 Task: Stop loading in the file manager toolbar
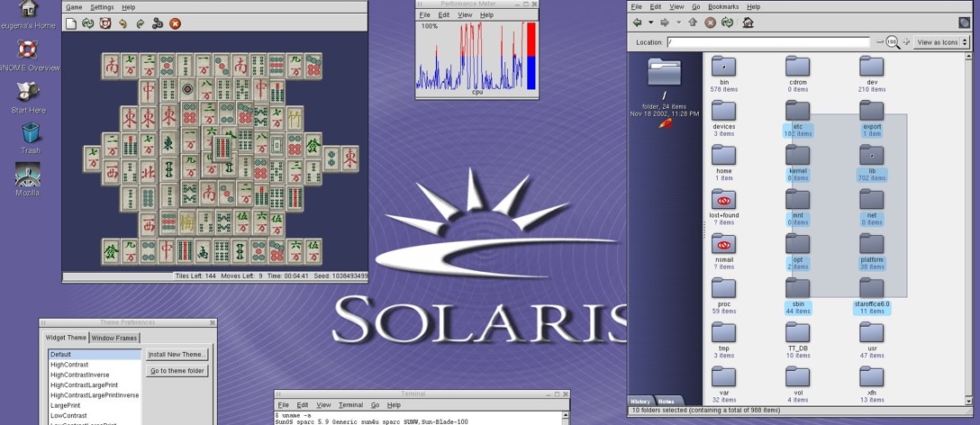tap(710, 23)
